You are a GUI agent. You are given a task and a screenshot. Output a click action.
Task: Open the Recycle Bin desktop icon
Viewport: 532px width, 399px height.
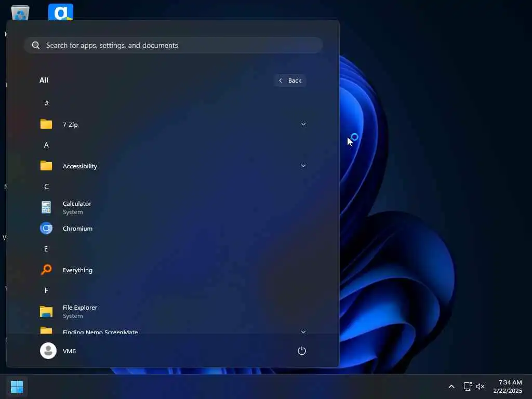point(20,13)
